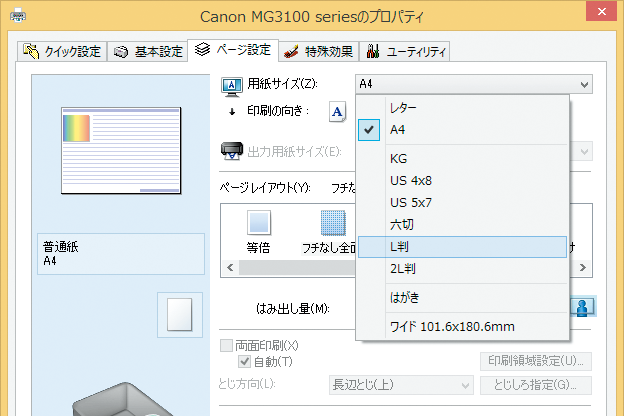Click the page preview thumbnail
The image size is (624, 416).
point(121,150)
